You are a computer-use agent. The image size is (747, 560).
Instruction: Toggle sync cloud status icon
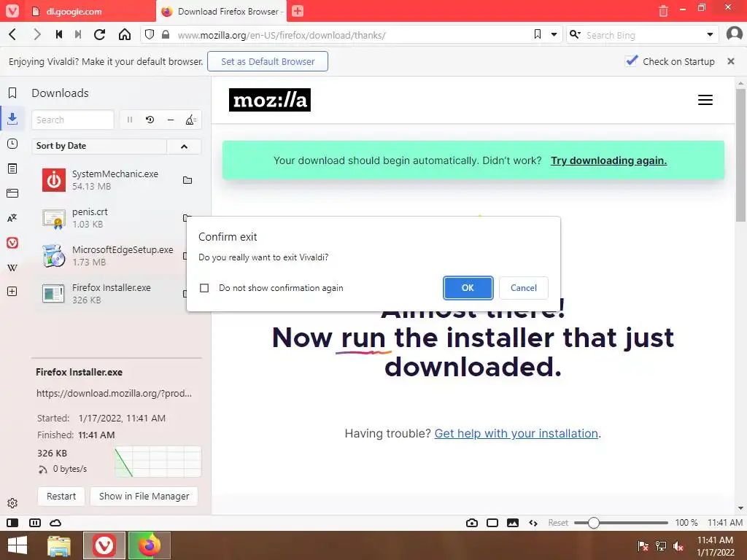[55, 523]
